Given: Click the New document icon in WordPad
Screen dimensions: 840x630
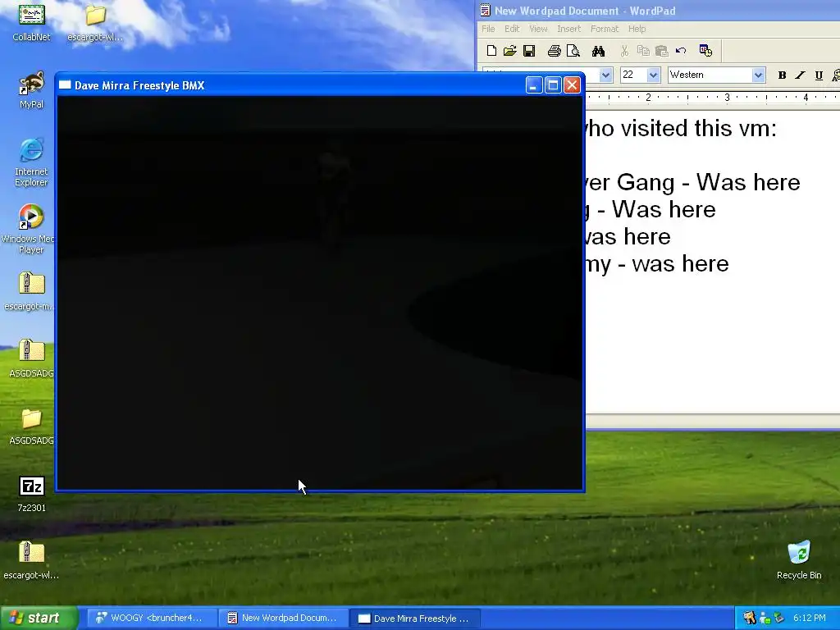Looking at the screenshot, I should coord(491,51).
